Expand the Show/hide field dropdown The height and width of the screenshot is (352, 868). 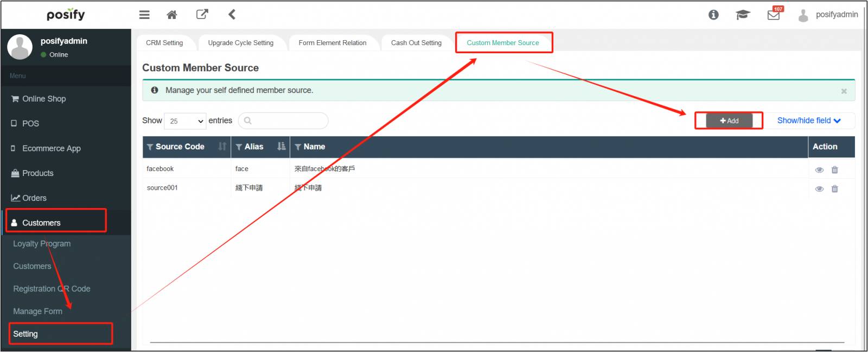click(x=808, y=121)
